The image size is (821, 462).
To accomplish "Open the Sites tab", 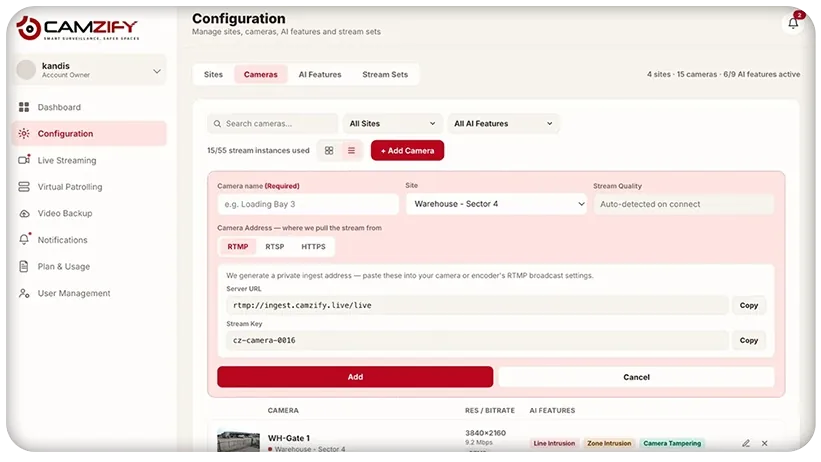I will (213, 74).
